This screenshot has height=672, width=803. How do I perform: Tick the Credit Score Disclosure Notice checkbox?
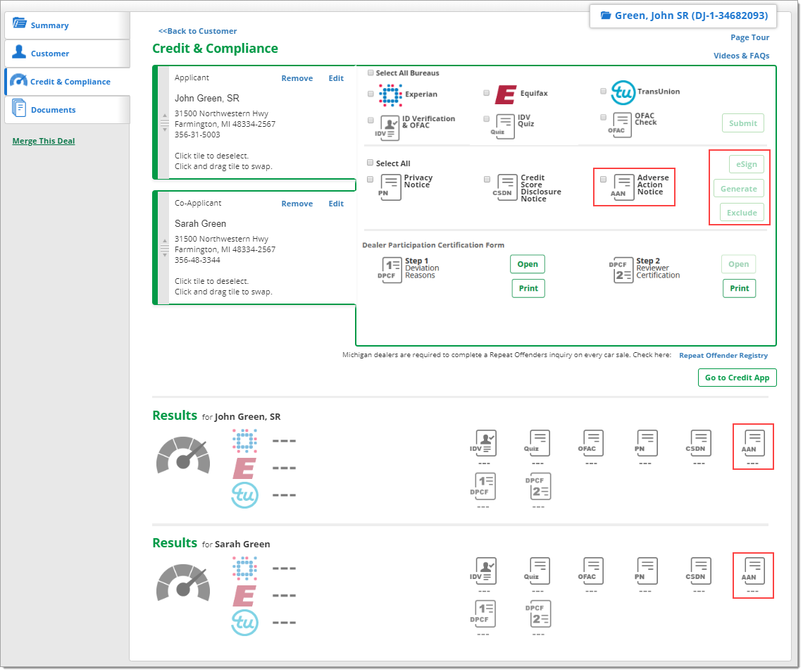click(x=487, y=179)
